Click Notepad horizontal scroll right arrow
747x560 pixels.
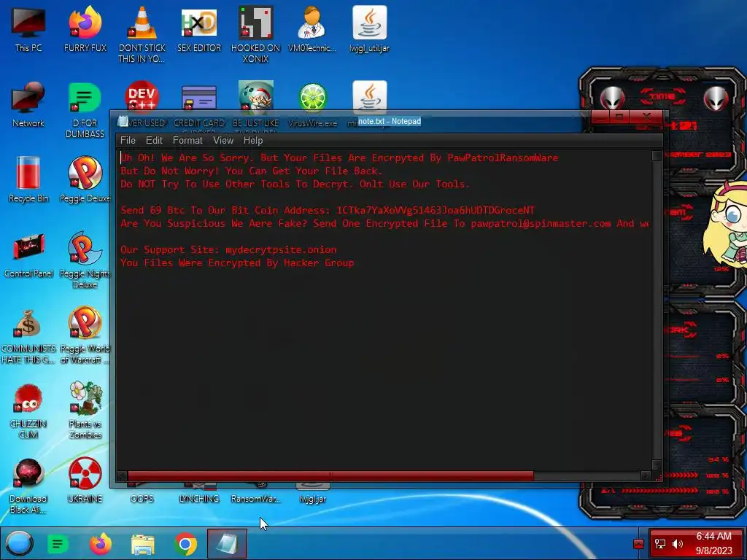(646, 475)
